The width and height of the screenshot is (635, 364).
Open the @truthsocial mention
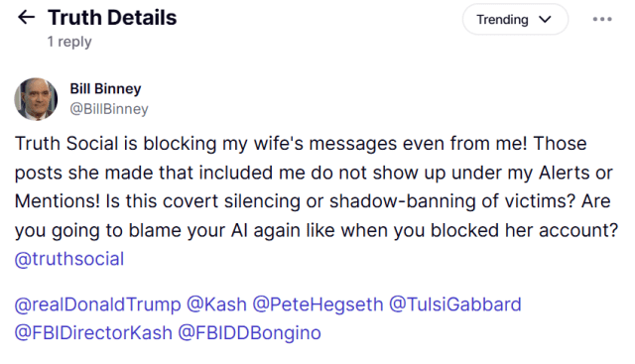click(69, 259)
